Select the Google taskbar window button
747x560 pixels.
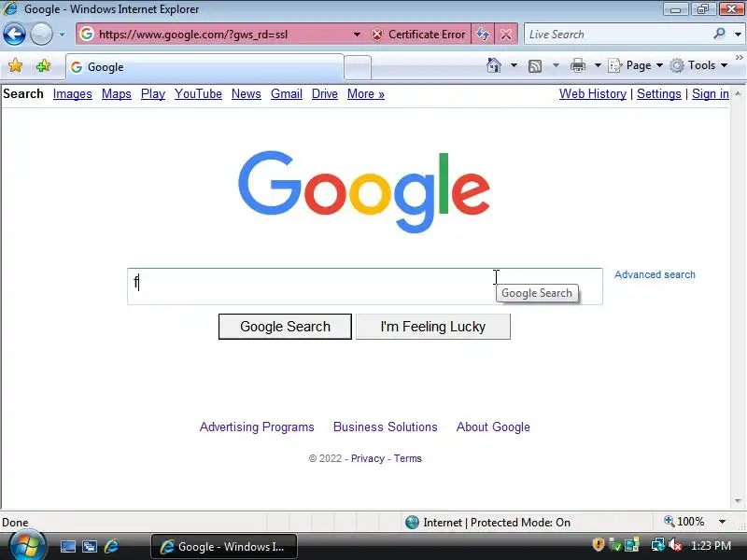(x=224, y=547)
